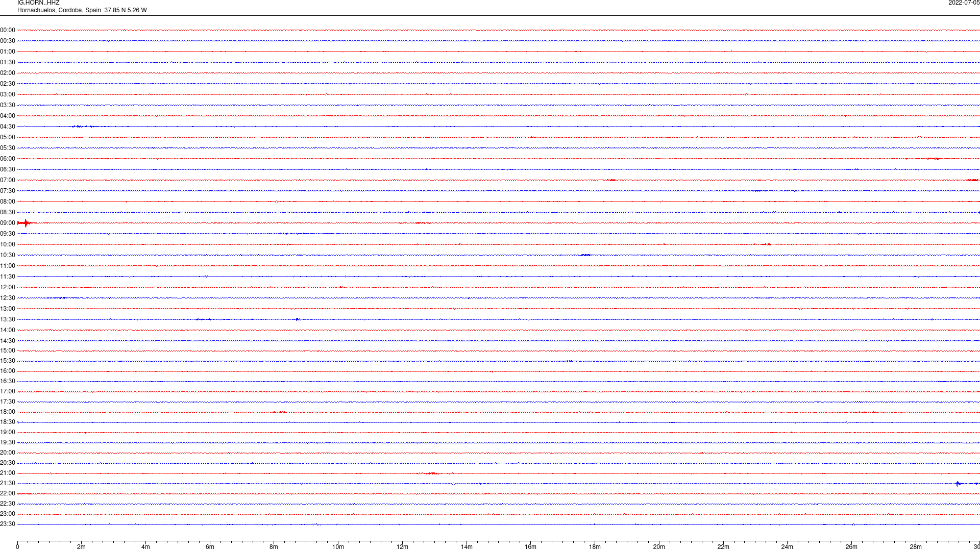Select the 01:00 trace time label

[x=8, y=52]
